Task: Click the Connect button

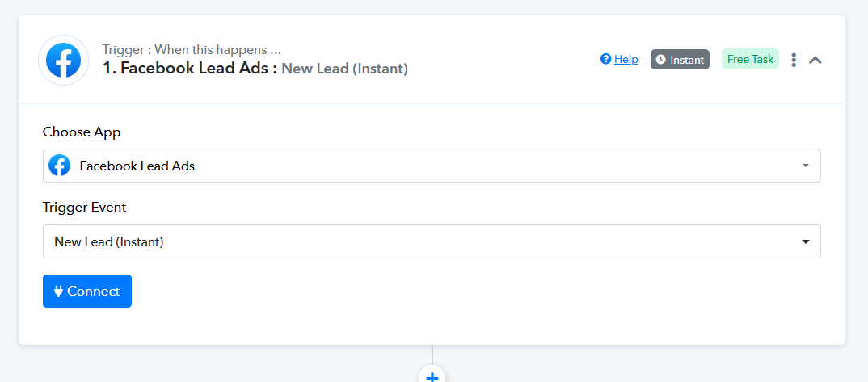Action: tap(87, 291)
